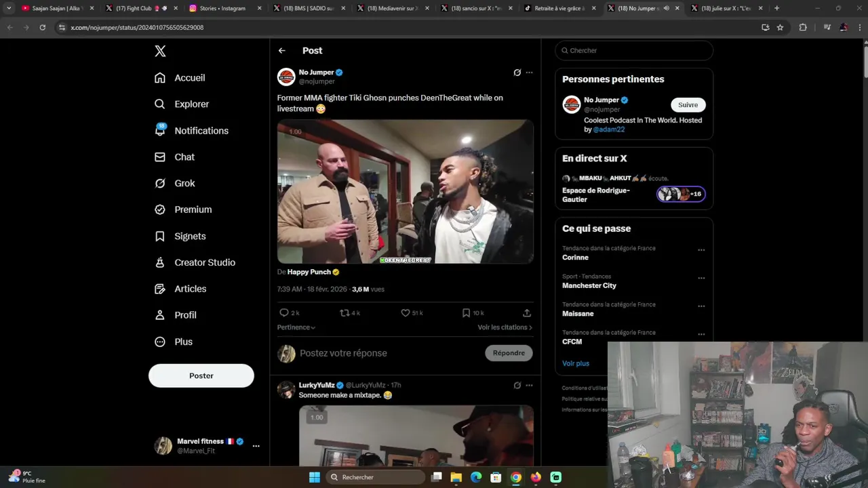The image size is (868, 488).
Task: Open Grok icon in sidebar
Action: point(160,183)
